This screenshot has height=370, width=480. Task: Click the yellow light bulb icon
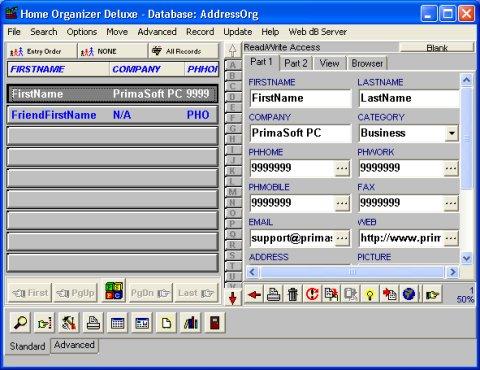click(370, 294)
